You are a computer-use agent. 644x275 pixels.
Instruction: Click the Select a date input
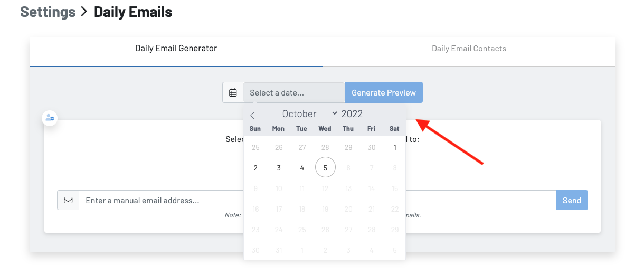click(x=293, y=93)
